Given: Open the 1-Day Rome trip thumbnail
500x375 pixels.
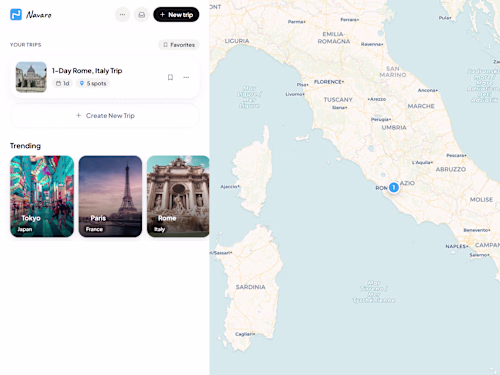Looking at the screenshot, I should pyautogui.click(x=31, y=77).
